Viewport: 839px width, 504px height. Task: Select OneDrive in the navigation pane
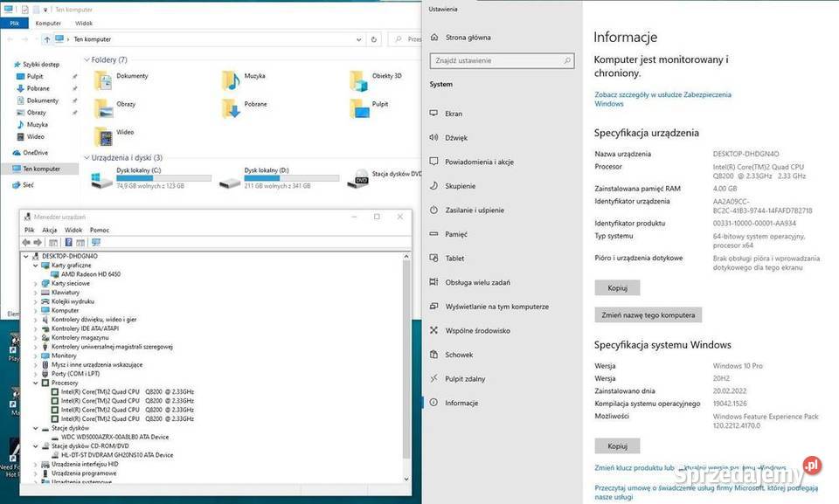click(36, 153)
